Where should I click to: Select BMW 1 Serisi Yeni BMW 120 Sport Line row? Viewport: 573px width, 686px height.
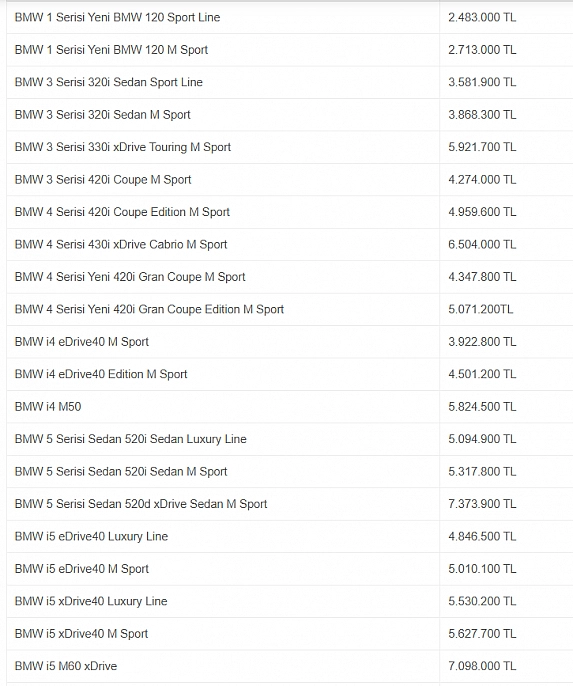pos(290,18)
